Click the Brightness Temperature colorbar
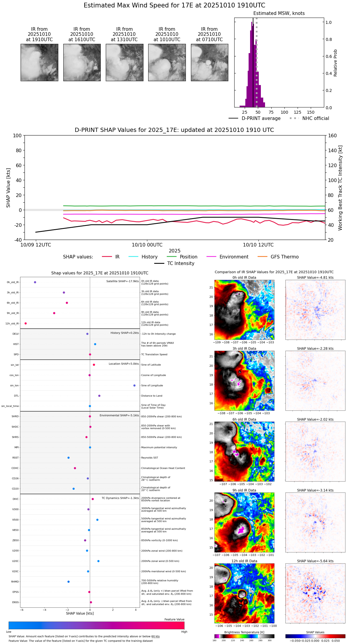The width and height of the screenshot is (349, 644). [244, 636]
